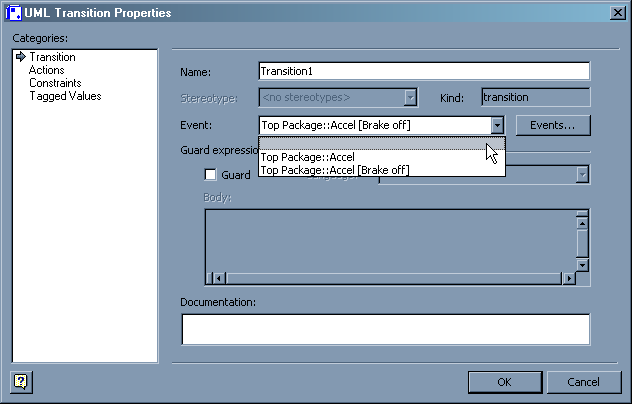Click the Name text field
This screenshot has height=404, width=632.
click(x=423, y=71)
